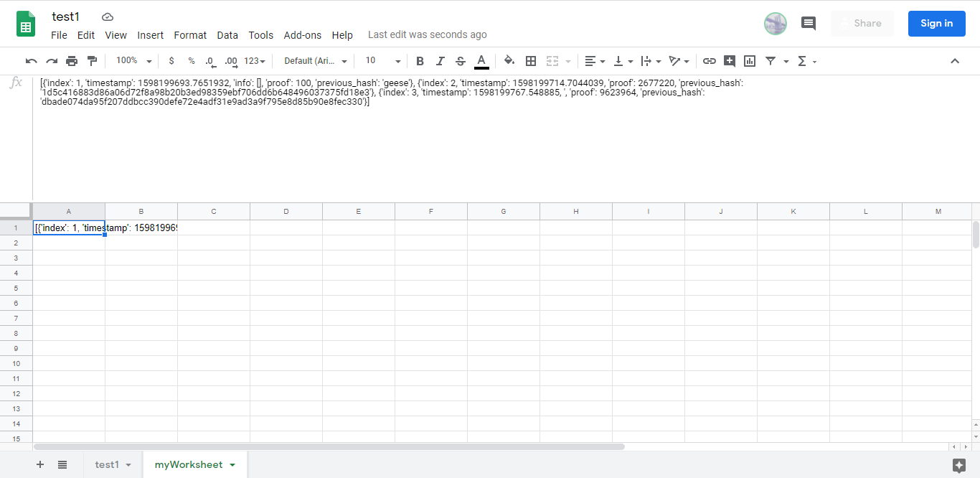980x478 pixels.
Task: Open the all sheets list icon
Action: [62, 464]
